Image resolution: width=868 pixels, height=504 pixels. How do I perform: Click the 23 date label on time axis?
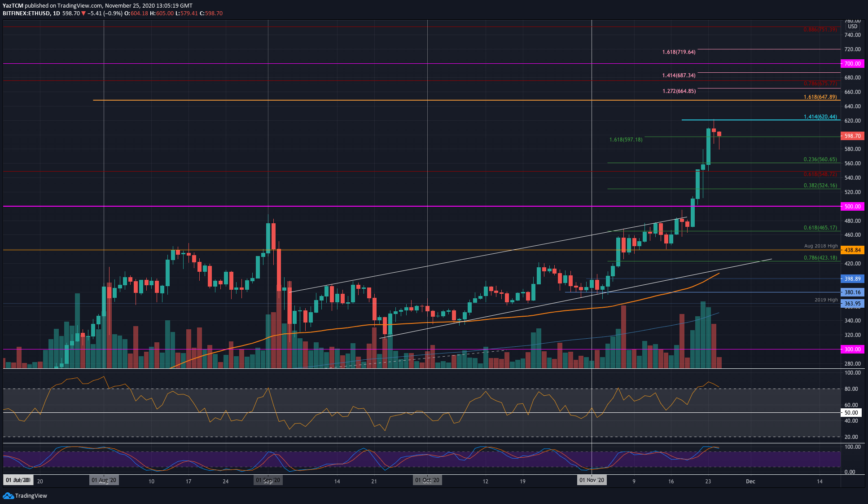coord(708,482)
